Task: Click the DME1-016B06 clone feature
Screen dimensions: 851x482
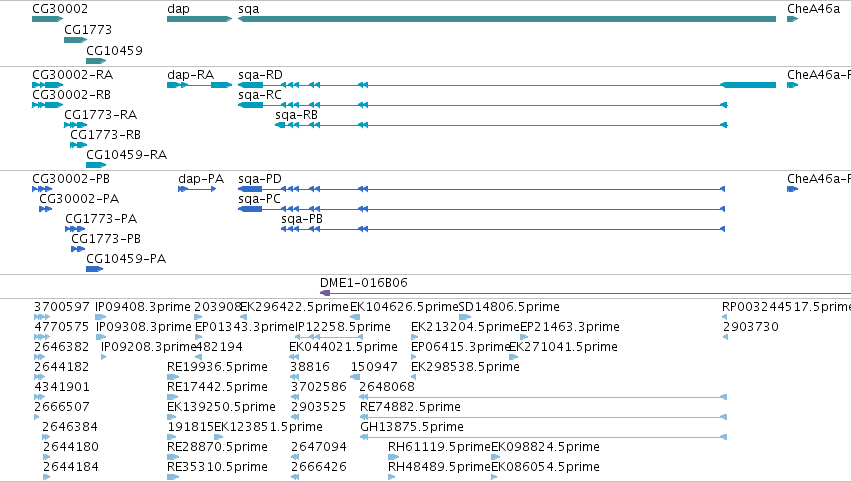Action: [585, 294]
